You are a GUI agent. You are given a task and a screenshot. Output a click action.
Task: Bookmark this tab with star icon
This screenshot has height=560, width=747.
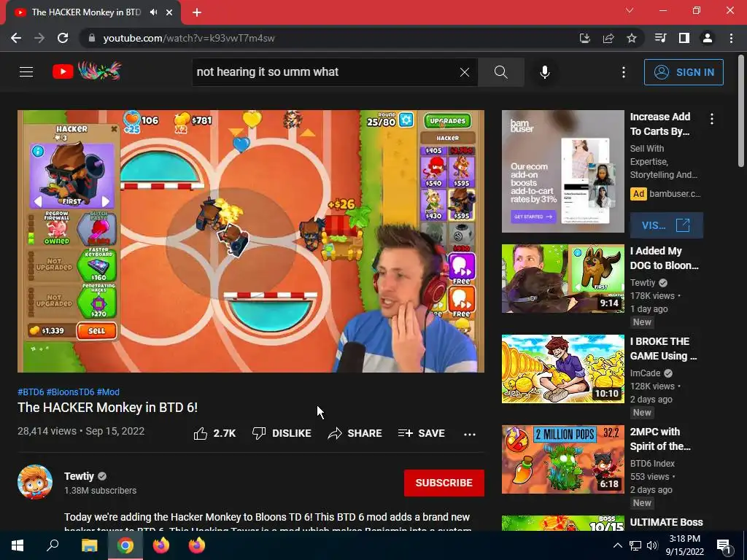632,38
